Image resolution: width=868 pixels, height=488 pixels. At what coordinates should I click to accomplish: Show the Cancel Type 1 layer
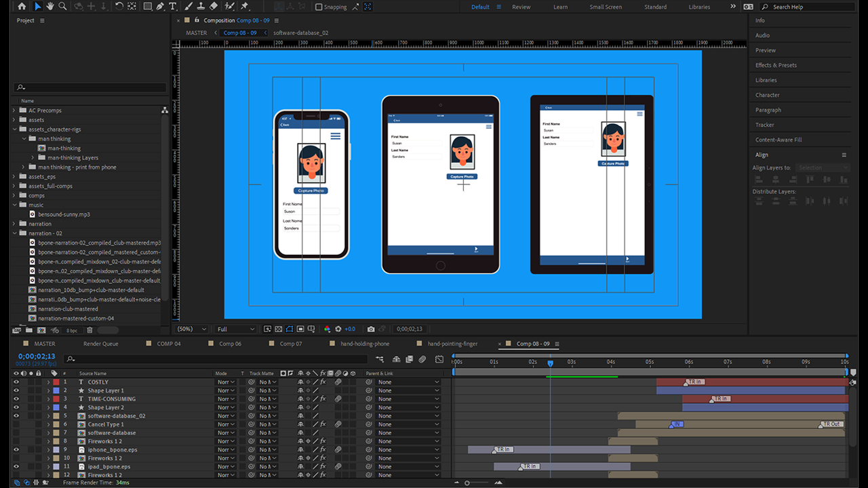tap(17, 424)
